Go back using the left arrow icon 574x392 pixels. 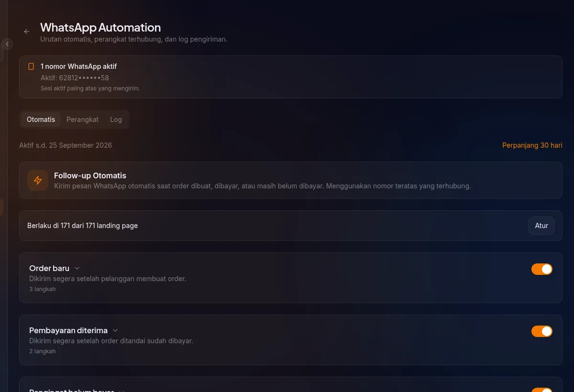pos(27,32)
